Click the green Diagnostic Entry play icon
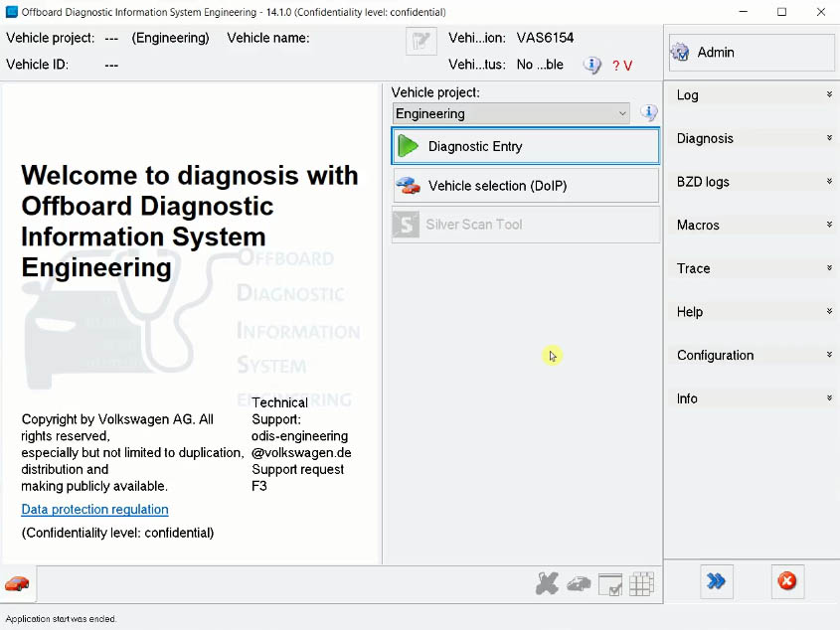The height and width of the screenshot is (630, 840). [408, 146]
